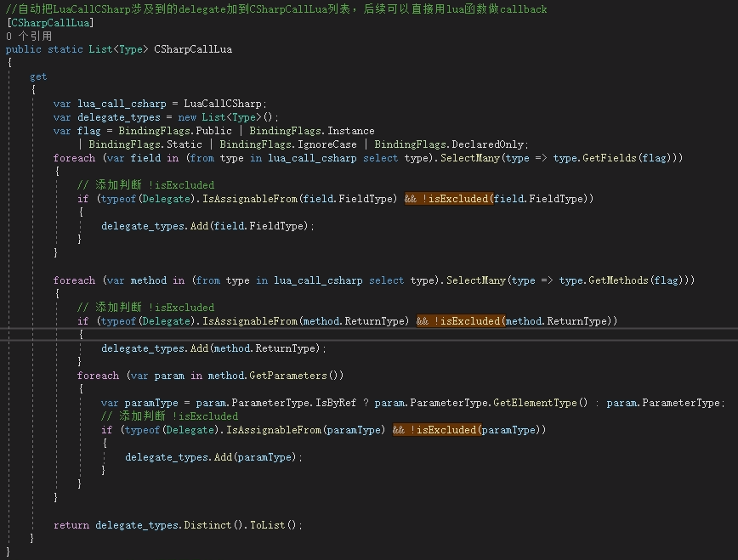Click the "GetParameters" method call
The height and width of the screenshot is (560, 738).
click(x=287, y=376)
